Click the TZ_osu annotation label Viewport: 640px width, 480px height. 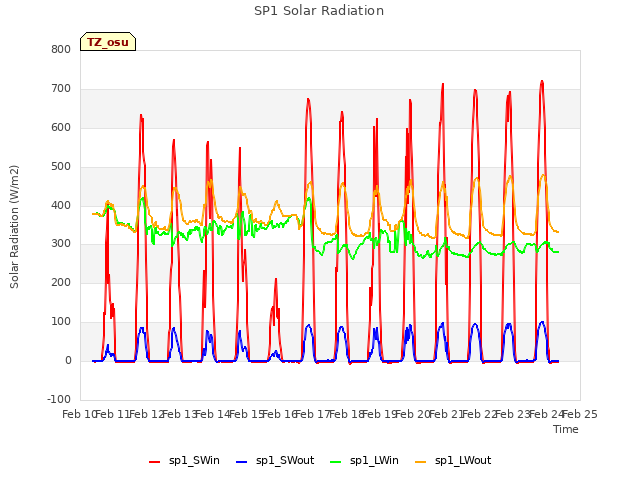click(108, 42)
